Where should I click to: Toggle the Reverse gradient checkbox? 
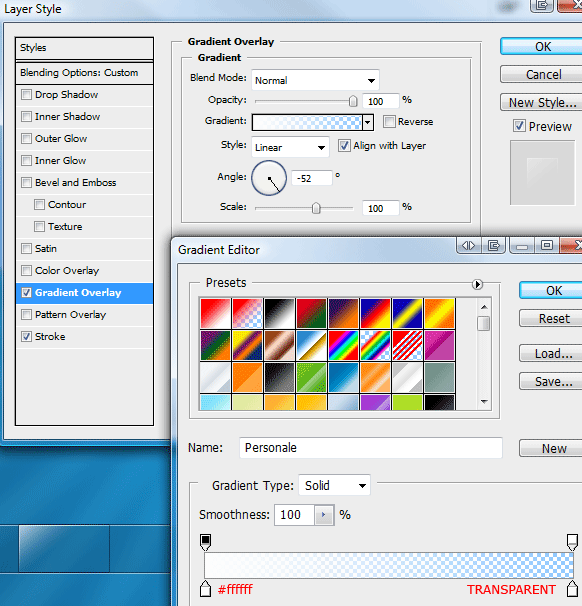pyautogui.click(x=389, y=121)
